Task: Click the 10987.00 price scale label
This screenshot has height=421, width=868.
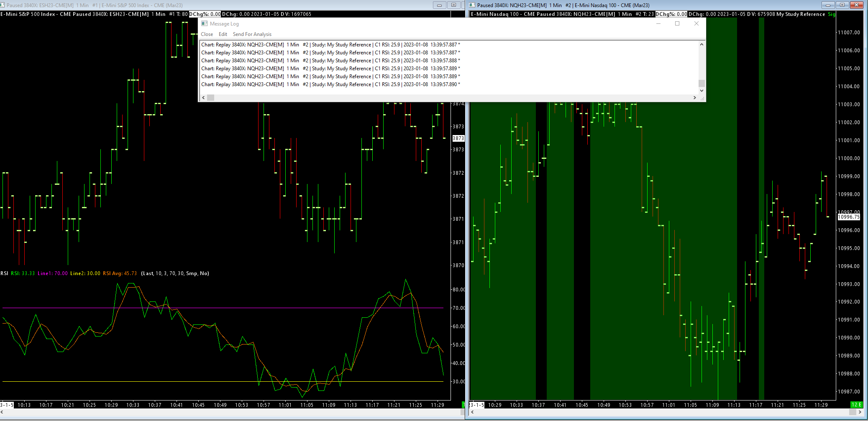Action: coord(849,392)
